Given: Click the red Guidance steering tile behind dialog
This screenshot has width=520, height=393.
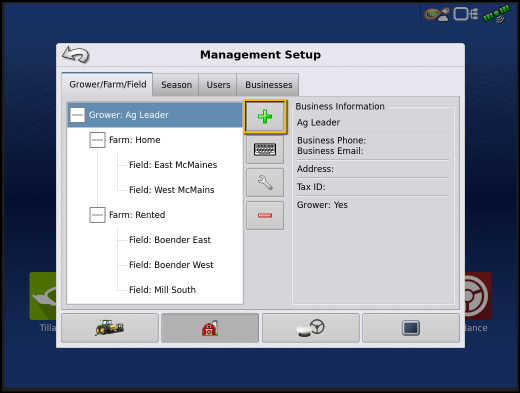Looking at the screenshot, I should tap(478, 296).
